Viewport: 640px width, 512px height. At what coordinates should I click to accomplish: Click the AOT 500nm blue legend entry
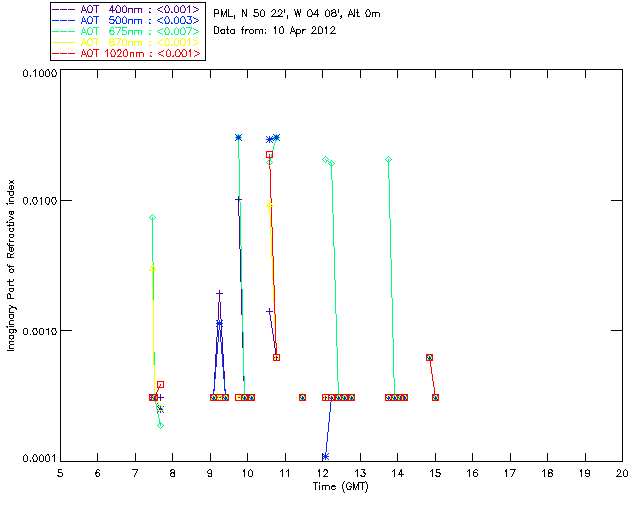127,20
